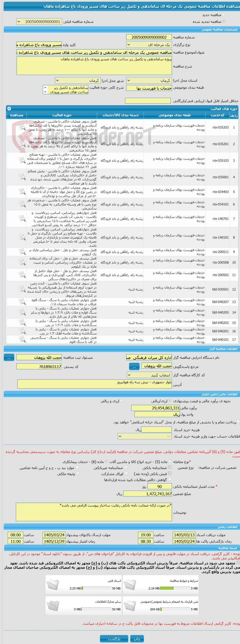Open the متن قرارداد folder
240x644 pixels.
[130, 606]
